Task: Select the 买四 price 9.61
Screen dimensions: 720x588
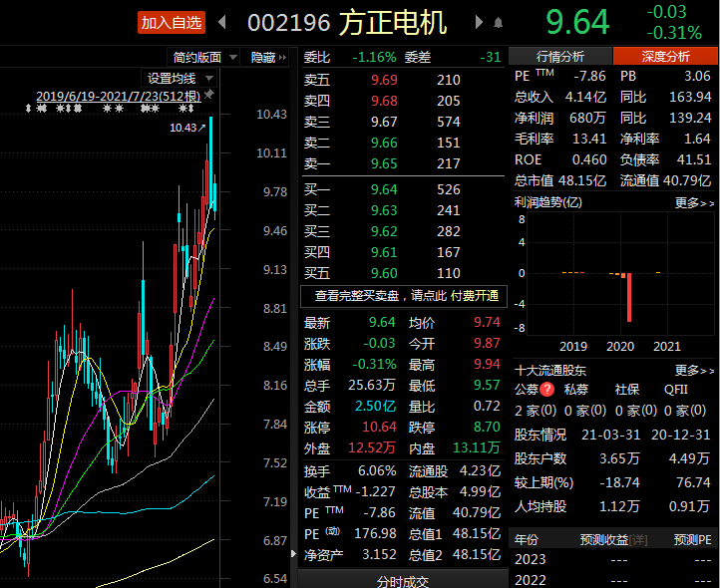Action: pos(384,252)
